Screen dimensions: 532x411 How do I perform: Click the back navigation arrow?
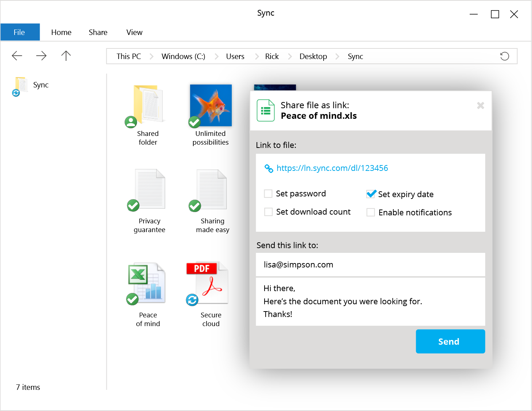[17, 56]
